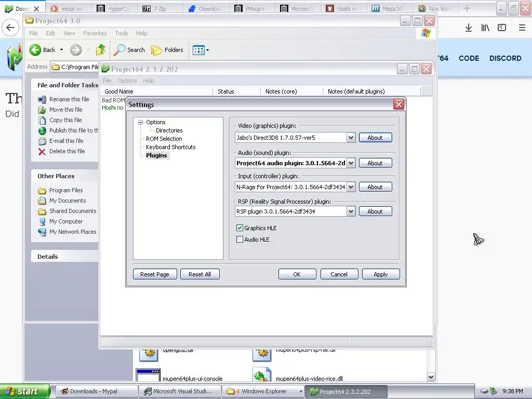This screenshot has height=399, width=532.
Task: Open My Network Places icon
Action: pyautogui.click(x=42, y=232)
